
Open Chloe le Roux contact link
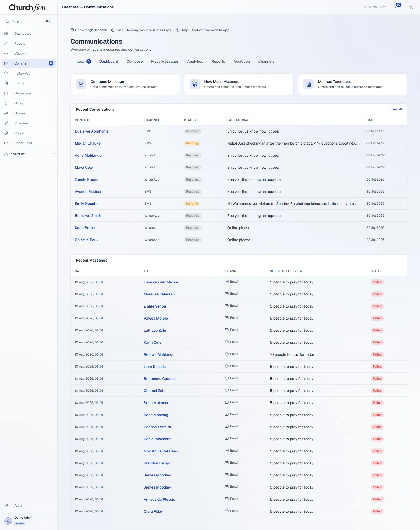pos(87,240)
